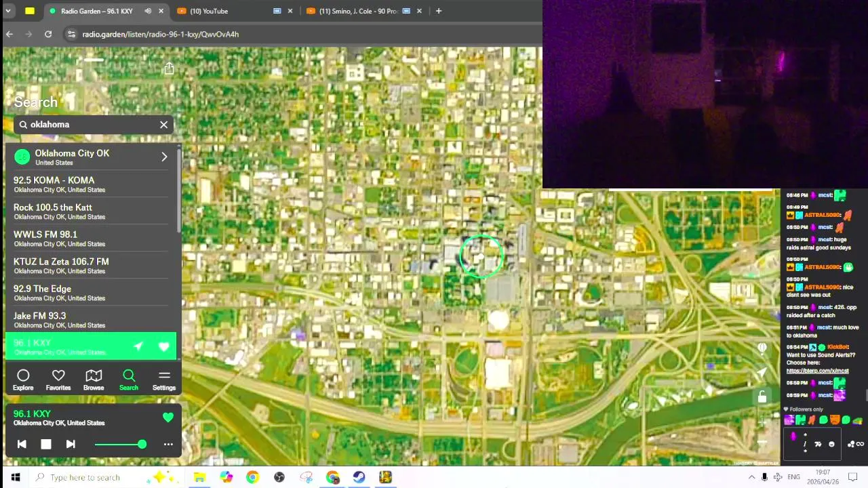868x488 pixels.
Task: Click the emoji button in chat input
Action: (831, 444)
